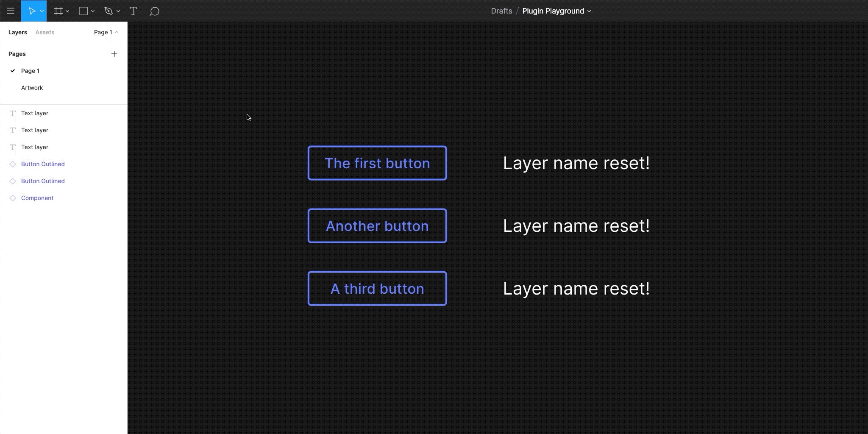Select the Comment tool
Viewport: 868px width, 434px height.
click(154, 11)
